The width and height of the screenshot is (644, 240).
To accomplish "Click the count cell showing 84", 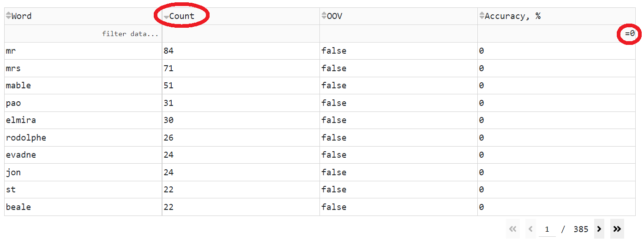I will tap(169, 51).
